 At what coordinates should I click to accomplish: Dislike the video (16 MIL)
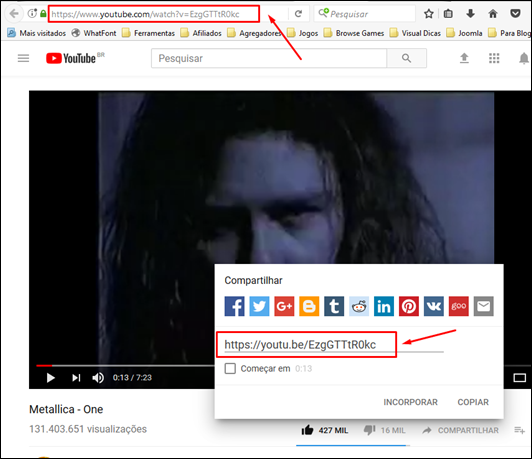pyautogui.click(x=384, y=430)
